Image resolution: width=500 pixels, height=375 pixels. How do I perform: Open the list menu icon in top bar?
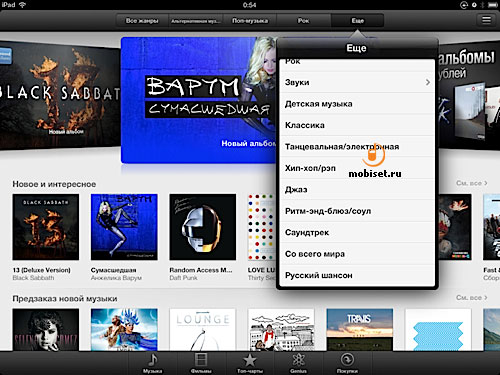(486, 20)
